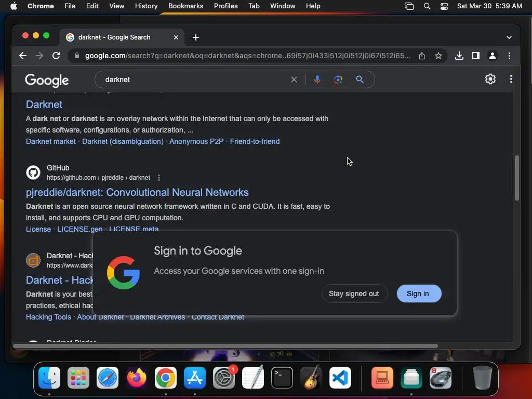532x399 pixels.
Task: Open the History menu
Action: (146, 6)
